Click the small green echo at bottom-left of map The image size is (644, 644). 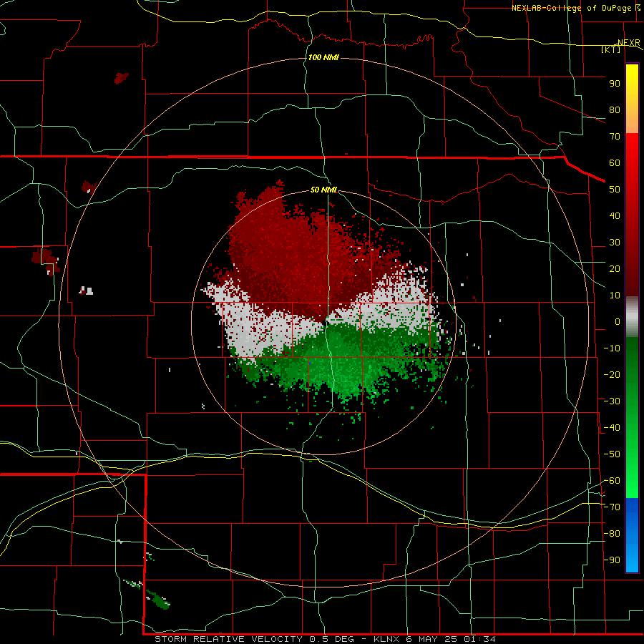pyautogui.click(x=158, y=600)
